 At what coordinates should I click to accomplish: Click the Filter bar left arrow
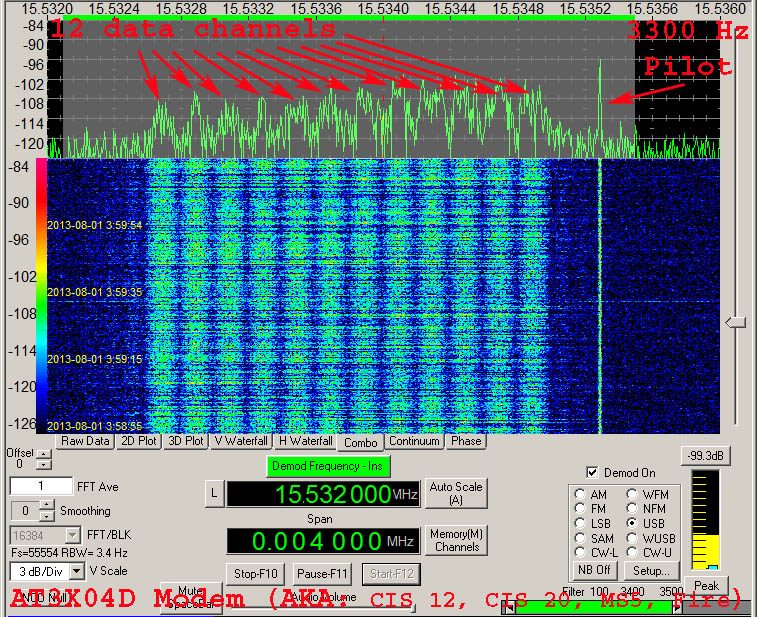(508, 609)
